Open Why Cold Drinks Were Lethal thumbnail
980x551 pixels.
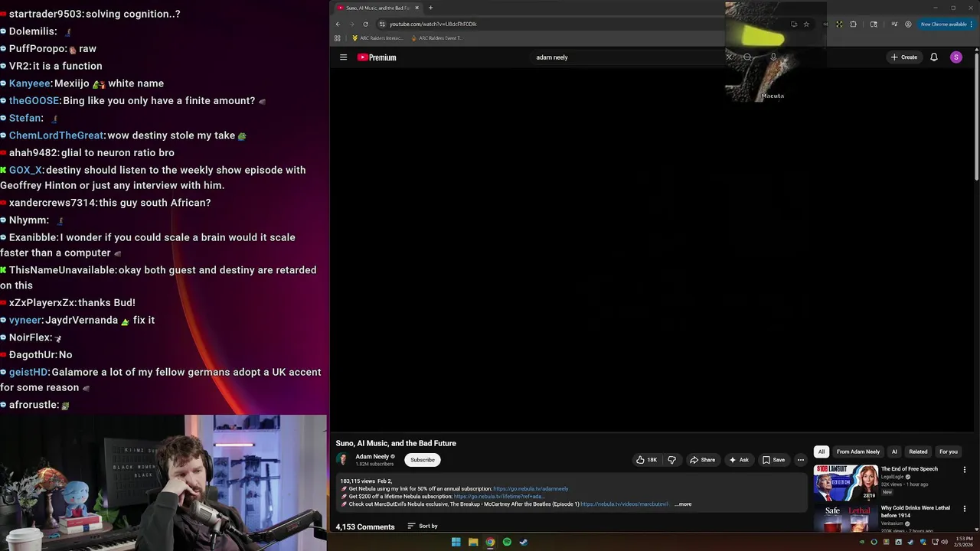point(845,519)
